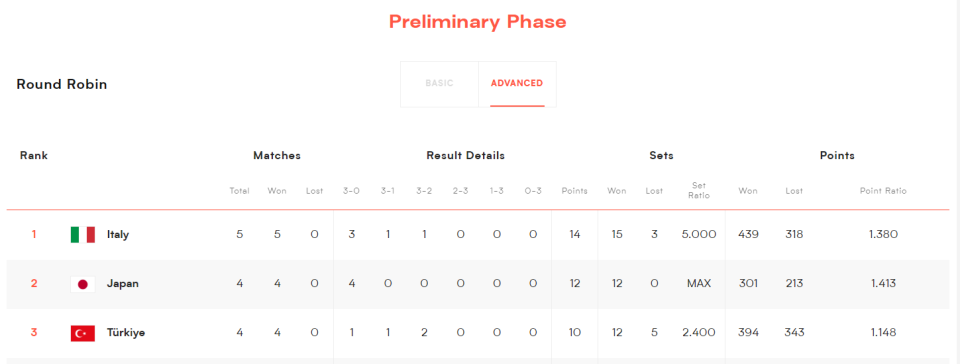Click the Point Ratio column header

coord(883,191)
